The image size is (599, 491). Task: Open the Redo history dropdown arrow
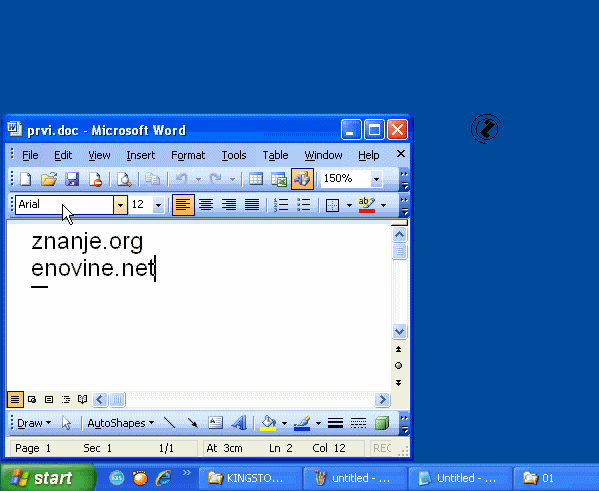coord(232,179)
